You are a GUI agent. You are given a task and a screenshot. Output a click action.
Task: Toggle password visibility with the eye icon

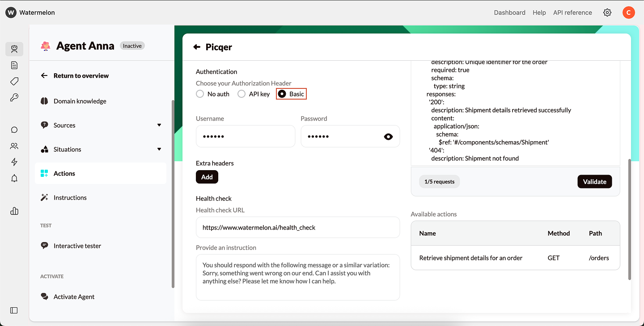(388, 136)
